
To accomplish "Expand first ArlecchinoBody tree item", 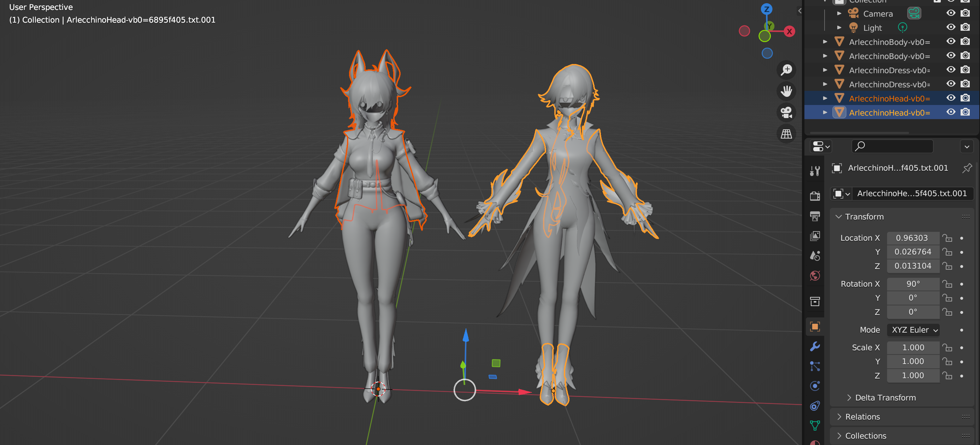I will 825,42.
